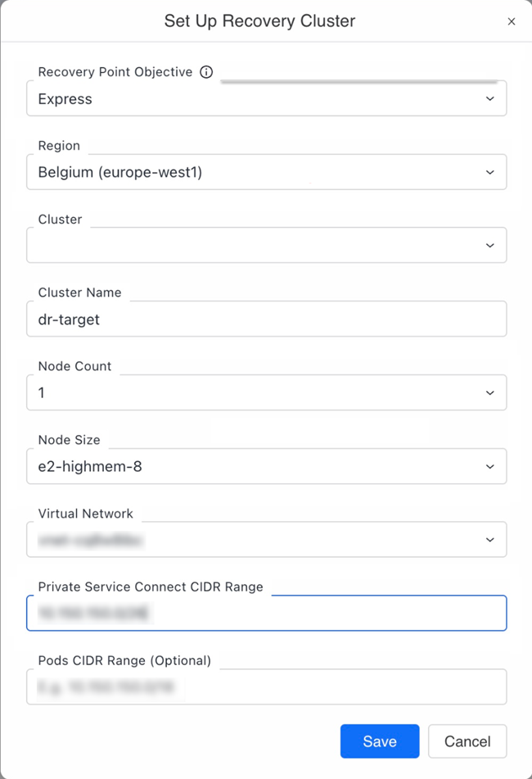Image resolution: width=532 pixels, height=779 pixels.
Task: Click the "Set Up Recovery Cluster" dialog title
Action: 259,21
